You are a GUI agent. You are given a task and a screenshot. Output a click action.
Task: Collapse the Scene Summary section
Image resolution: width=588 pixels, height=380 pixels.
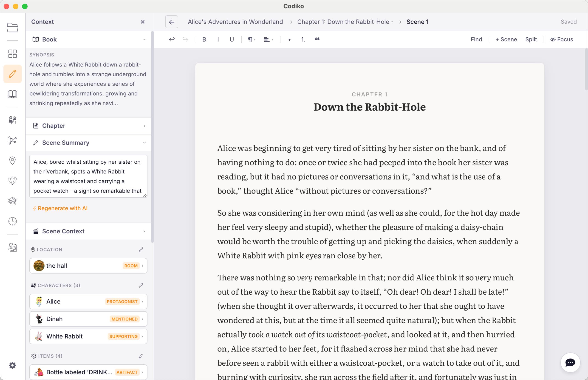pos(88,143)
